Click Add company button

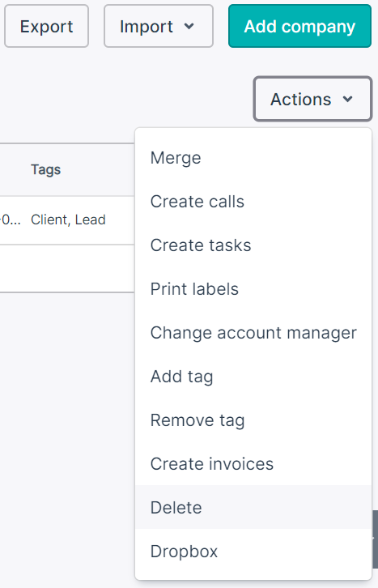pyautogui.click(x=299, y=26)
